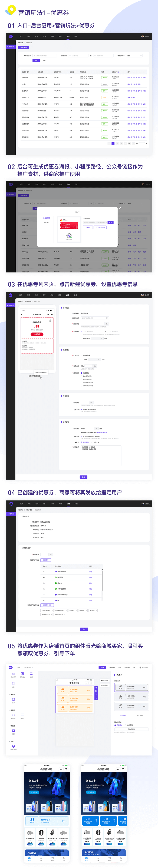Tap the target icon in the left phone's title bar
The image size is (158, 868).
pos(66,769)
